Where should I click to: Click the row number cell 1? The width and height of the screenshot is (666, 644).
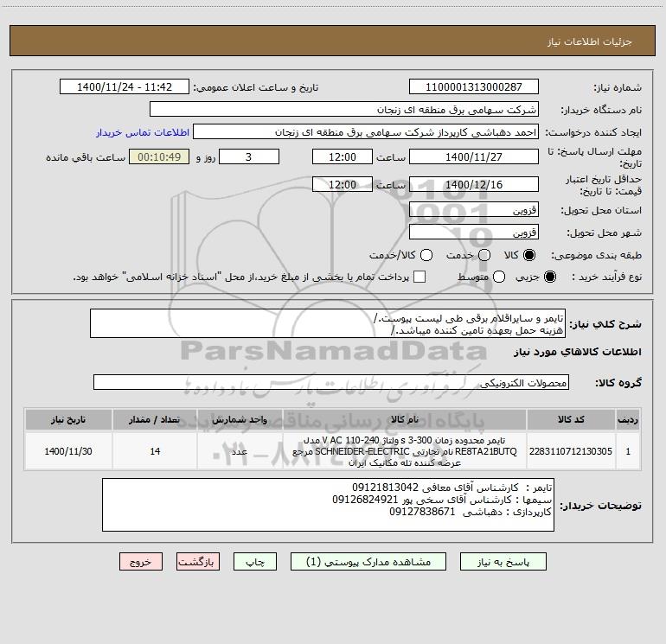coord(628,451)
